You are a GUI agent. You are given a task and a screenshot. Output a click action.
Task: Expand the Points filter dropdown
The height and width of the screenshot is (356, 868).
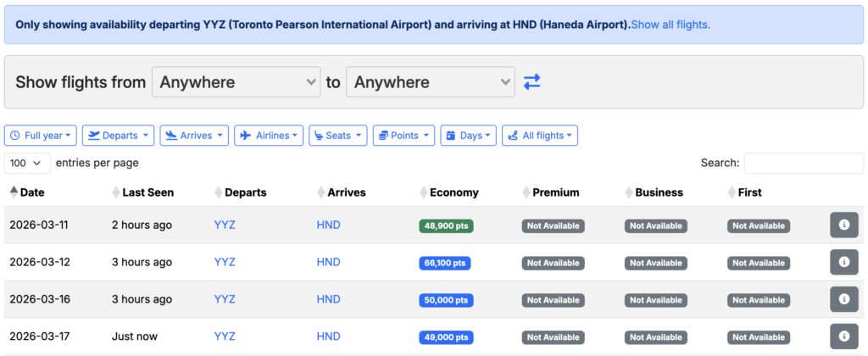pyautogui.click(x=403, y=136)
